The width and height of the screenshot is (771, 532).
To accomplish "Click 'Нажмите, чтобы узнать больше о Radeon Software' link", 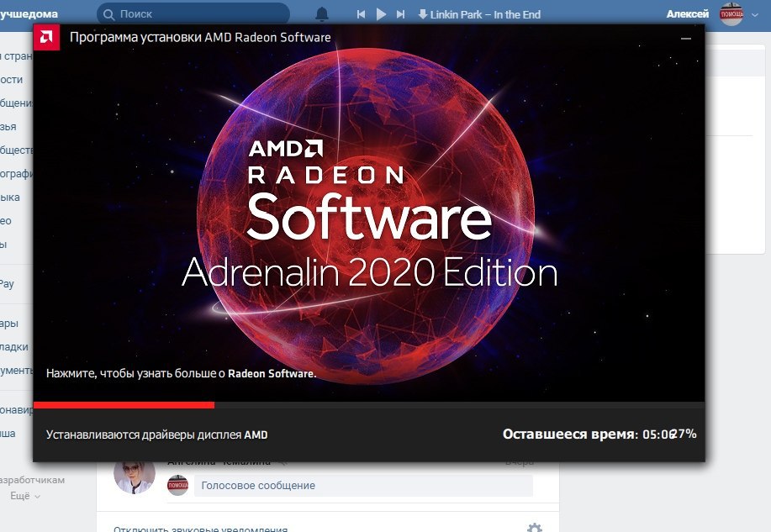I will [181, 374].
